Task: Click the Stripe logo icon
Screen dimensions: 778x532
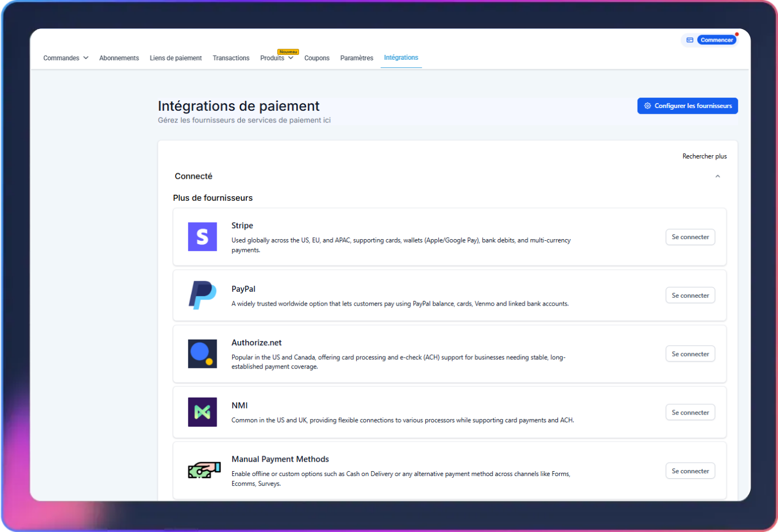Action: pos(202,237)
